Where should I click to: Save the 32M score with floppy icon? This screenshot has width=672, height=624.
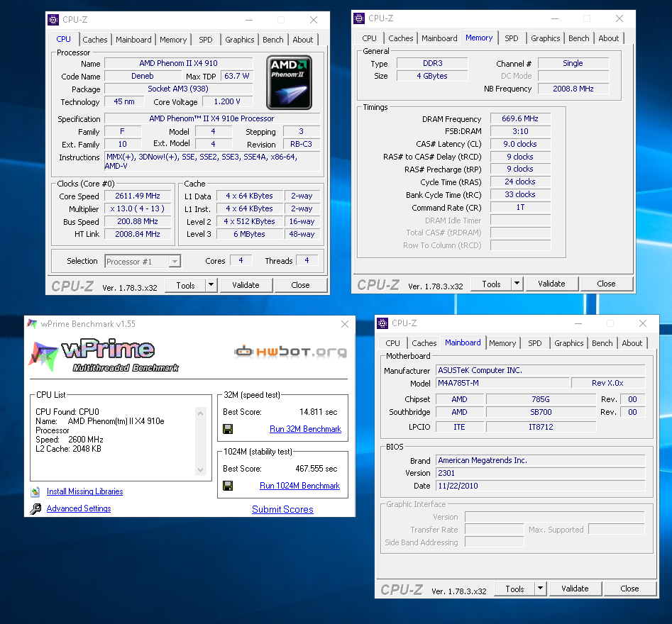click(228, 429)
